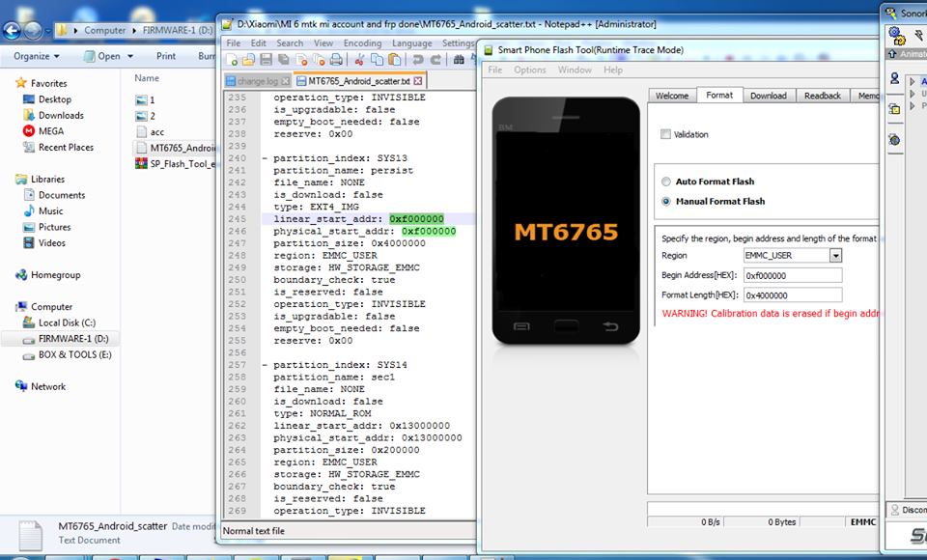Close the MT6765_Android_scatter.txt tab with its red X
The width and height of the screenshot is (927, 560).
(418, 81)
